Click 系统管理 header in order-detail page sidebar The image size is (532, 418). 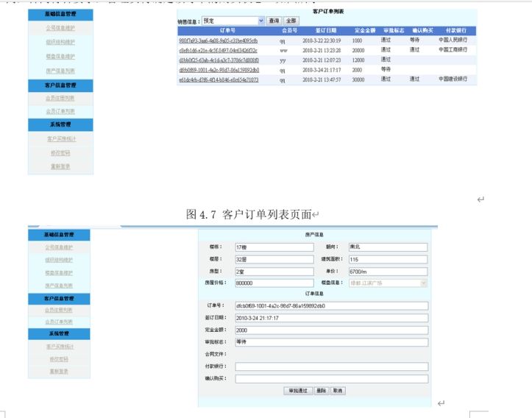pos(59,333)
